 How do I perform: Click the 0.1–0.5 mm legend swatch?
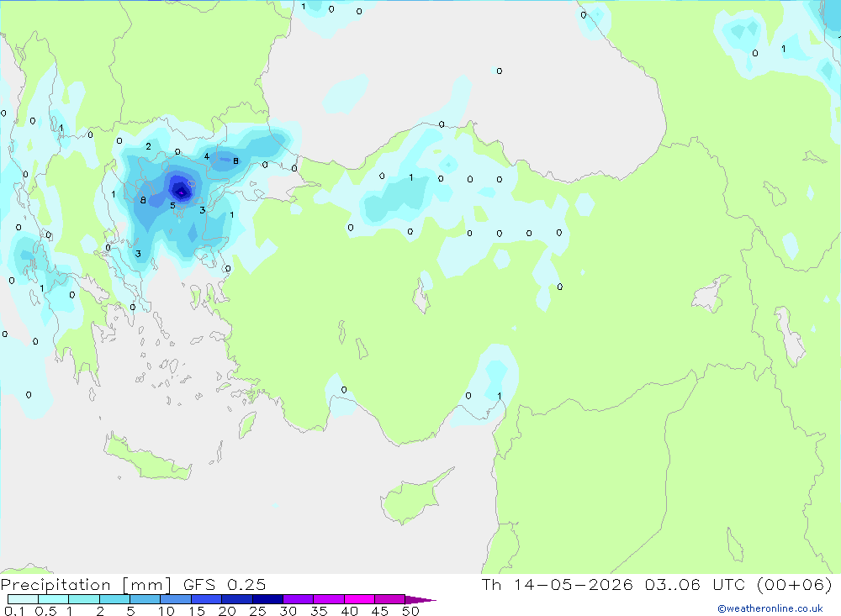23,599
